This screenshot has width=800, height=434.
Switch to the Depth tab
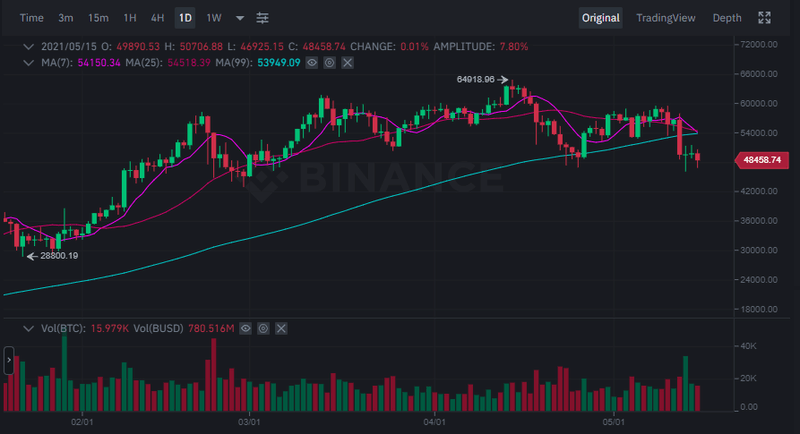(x=727, y=18)
